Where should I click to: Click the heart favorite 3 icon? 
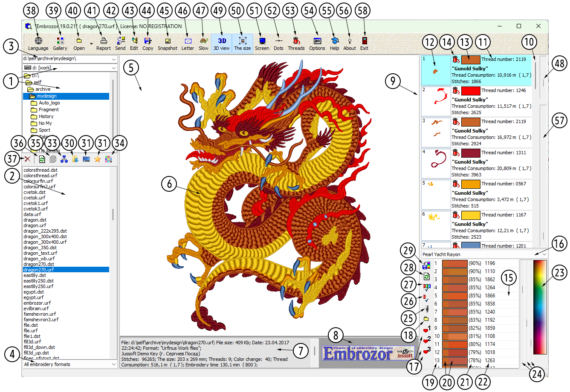tap(426, 352)
